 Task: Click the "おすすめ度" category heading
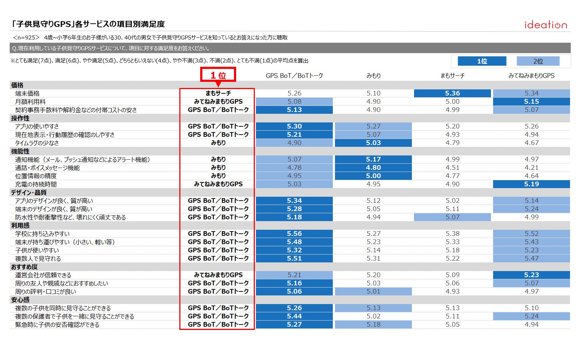pyautogui.click(x=24, y=267)
